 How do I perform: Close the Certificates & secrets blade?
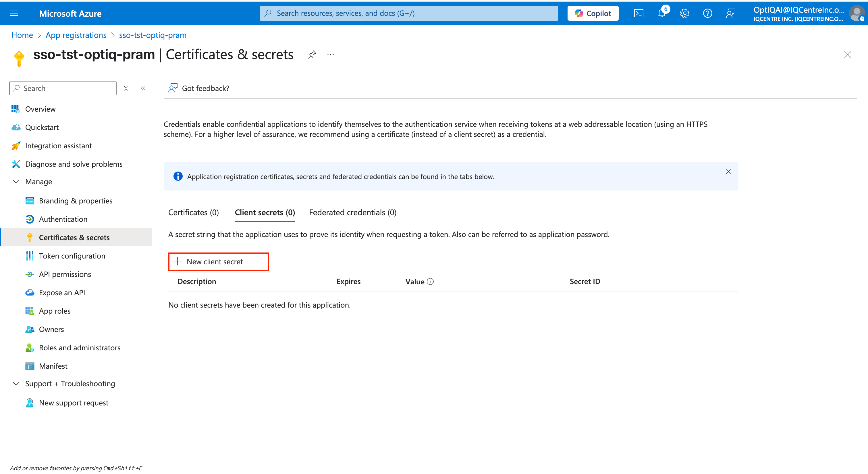[848, 55]
